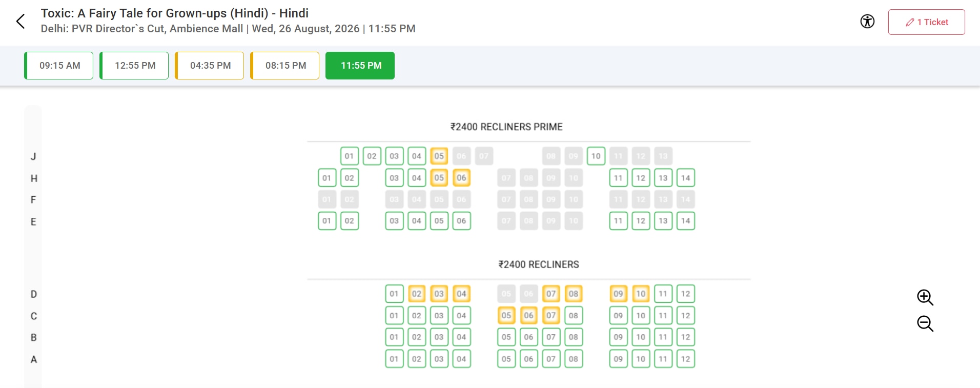Pick seat 10 in row J
The image size is (980, 388).
click(x=596, y=156)
